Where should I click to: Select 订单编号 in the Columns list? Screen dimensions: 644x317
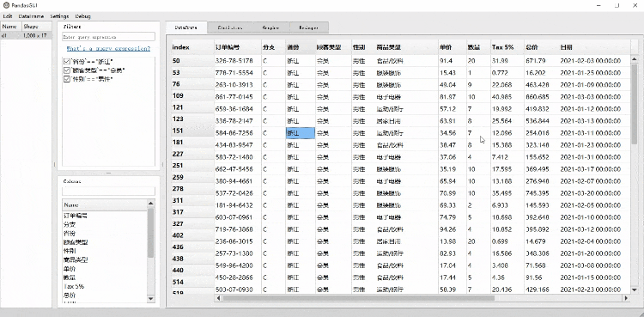(76, 216)
